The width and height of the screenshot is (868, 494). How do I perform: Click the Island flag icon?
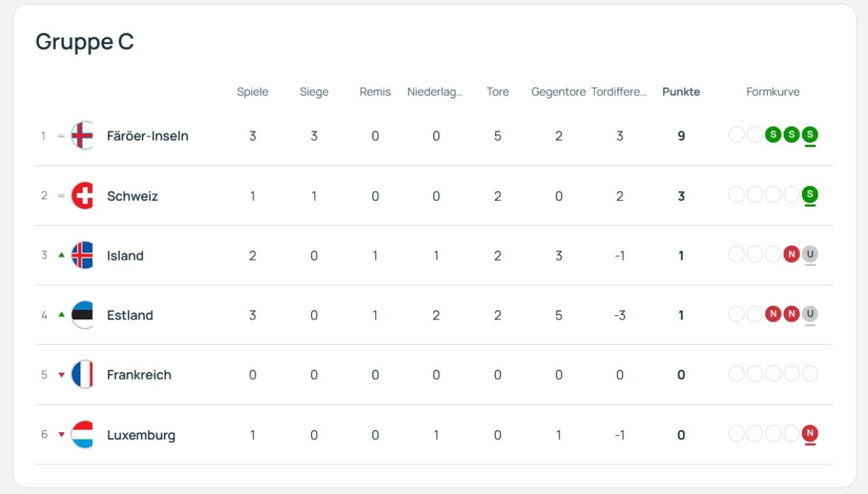pos(82,256)
